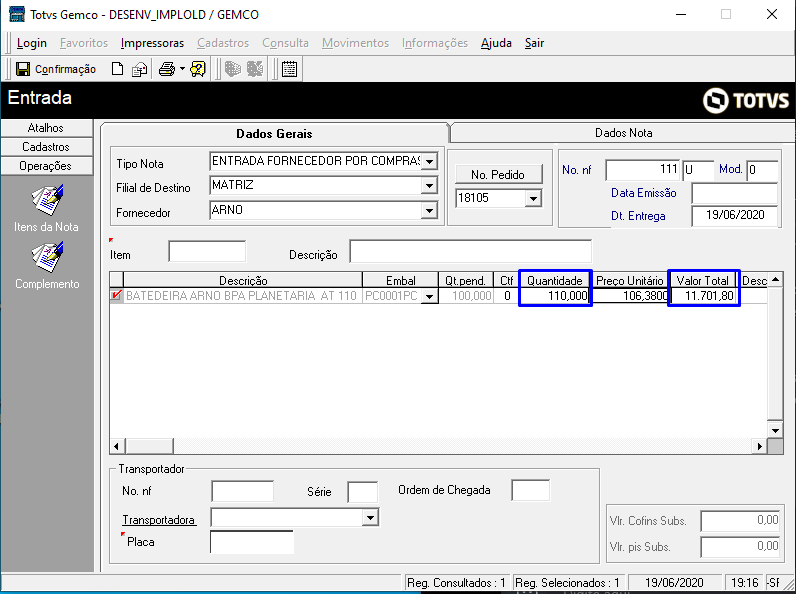Click the Confirmação toolbar label
796x594 pixels.
coord(65,69)
